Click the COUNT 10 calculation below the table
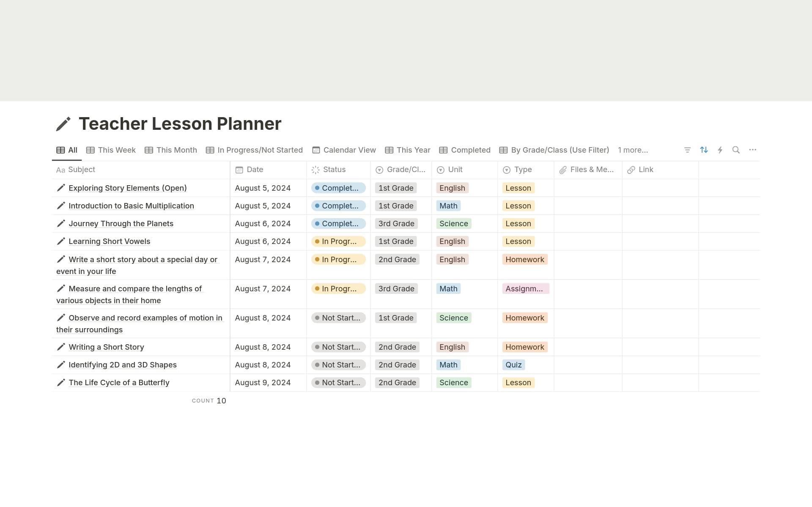812x507 pixels. tap(209, 400)
